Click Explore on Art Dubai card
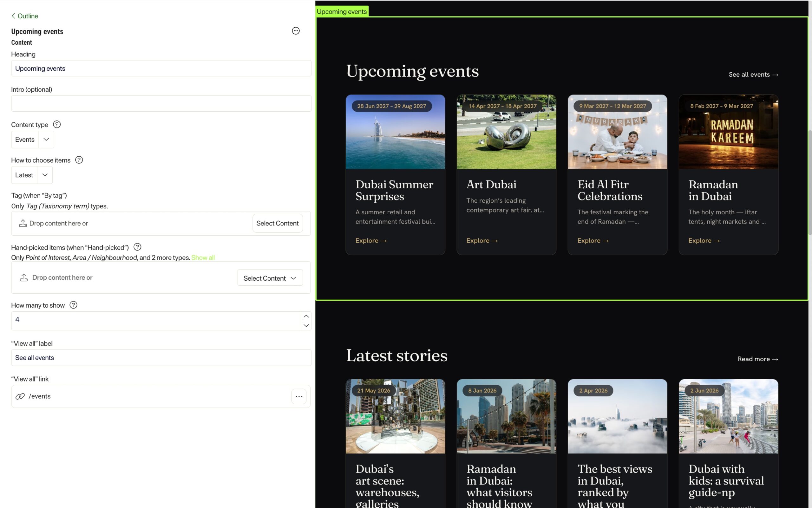 click(x=482, y=241)
